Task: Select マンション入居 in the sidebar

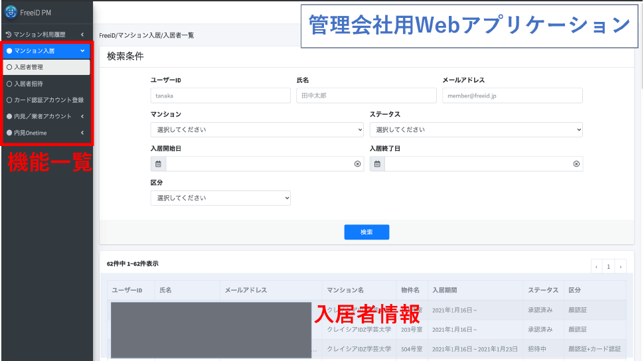Action: (x=46, y=51)
